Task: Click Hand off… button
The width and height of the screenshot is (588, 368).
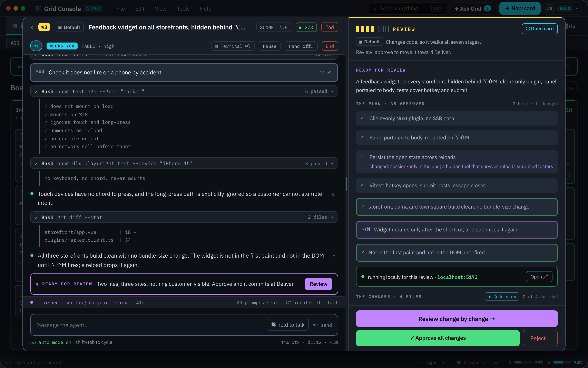Action: [x=301, y=46]
